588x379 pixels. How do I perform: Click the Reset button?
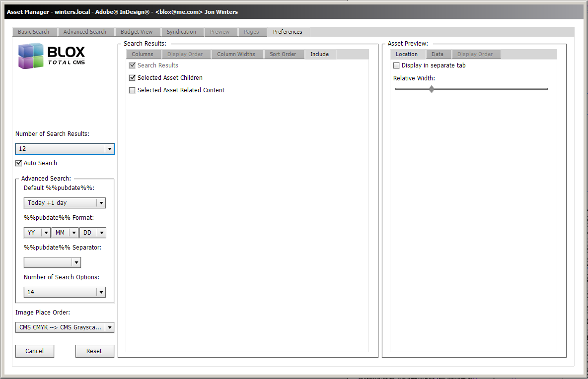[94, 351]
